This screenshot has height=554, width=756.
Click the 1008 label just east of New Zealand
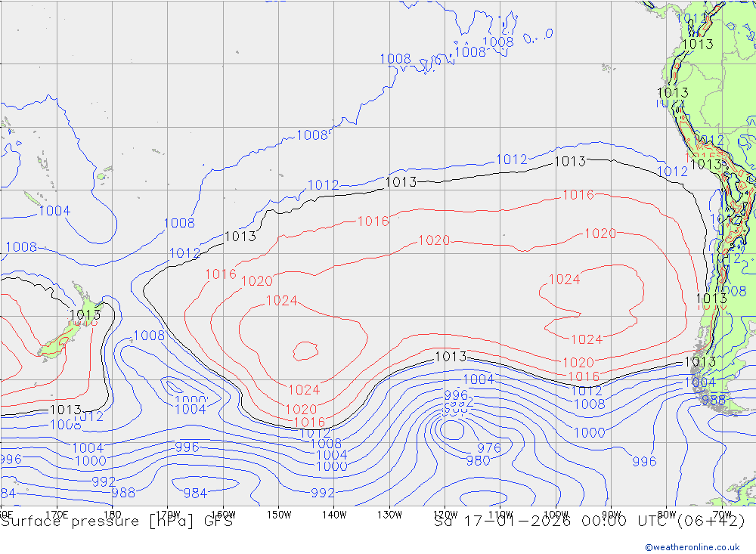tap(149, 336)
